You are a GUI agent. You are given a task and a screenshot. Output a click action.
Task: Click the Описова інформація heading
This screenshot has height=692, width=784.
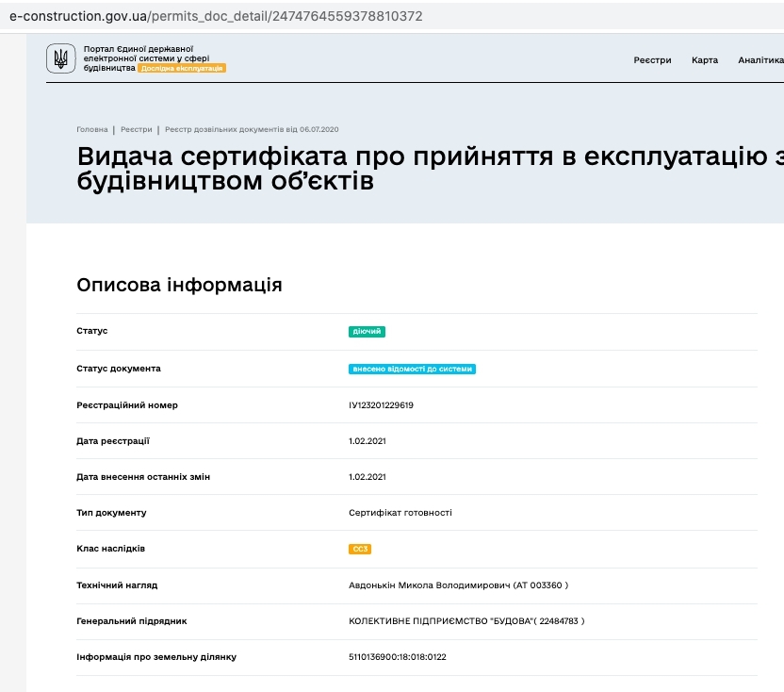tap(179, 285)
